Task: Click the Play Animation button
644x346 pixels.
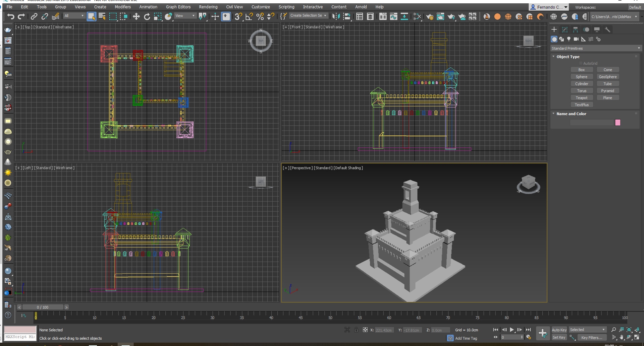Action: tap(512, 330)
